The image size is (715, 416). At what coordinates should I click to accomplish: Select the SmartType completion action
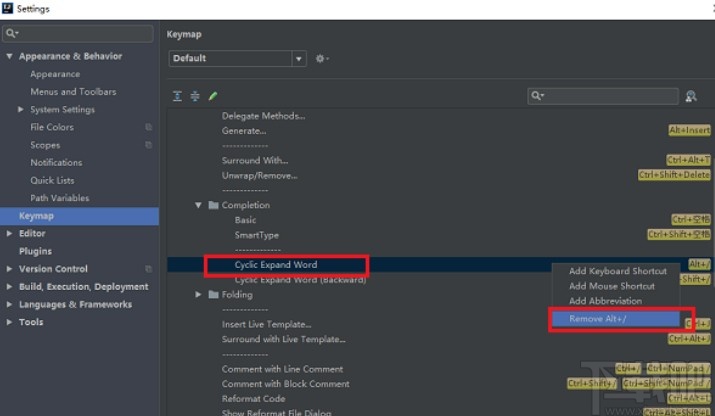pos(257,235)
